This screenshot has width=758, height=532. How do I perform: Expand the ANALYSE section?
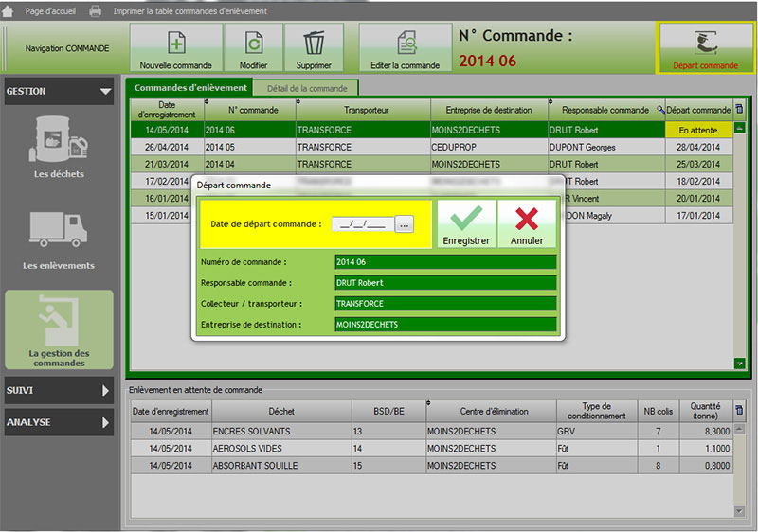59,422
